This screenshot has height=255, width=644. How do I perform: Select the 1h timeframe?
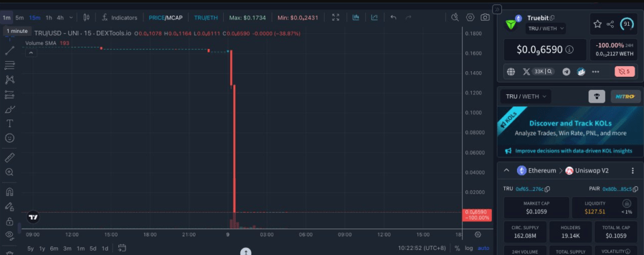49,18
